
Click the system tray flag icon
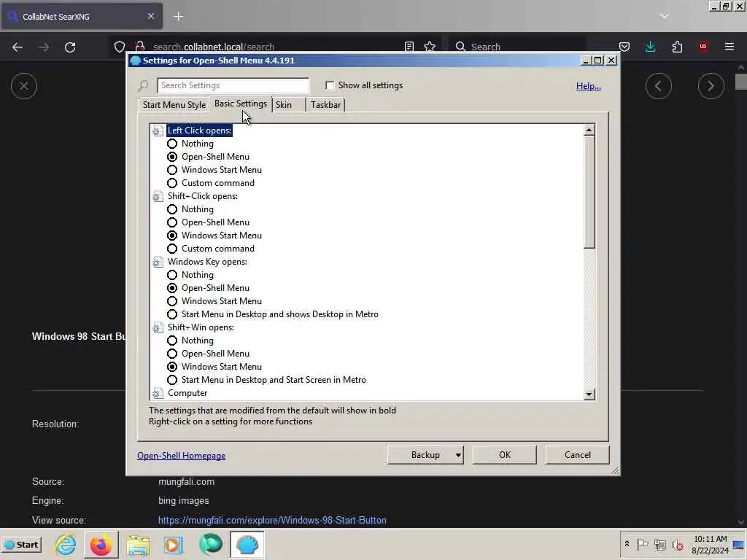point(642,544)
